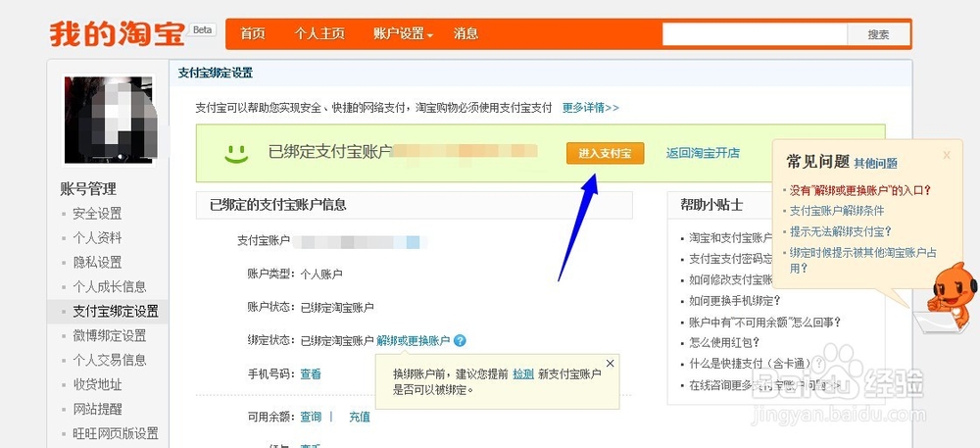Viewport: 980px width, 448px height.
Task: Select 支付宝绑定设置 in the sidebar
Action: [116, 311]
